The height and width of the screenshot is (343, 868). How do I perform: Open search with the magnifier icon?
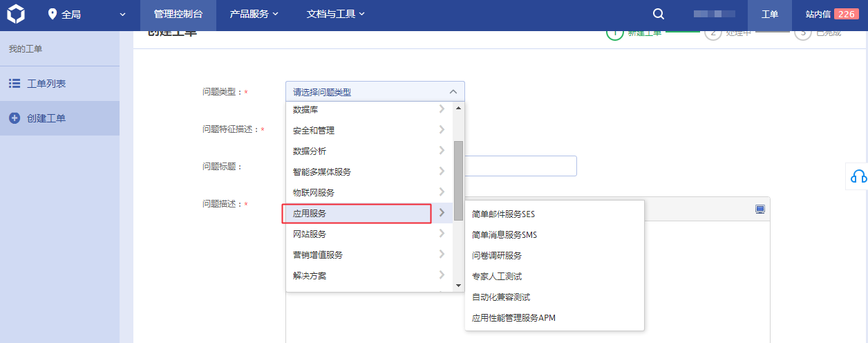pyautogui.click(x=659, y=15)
